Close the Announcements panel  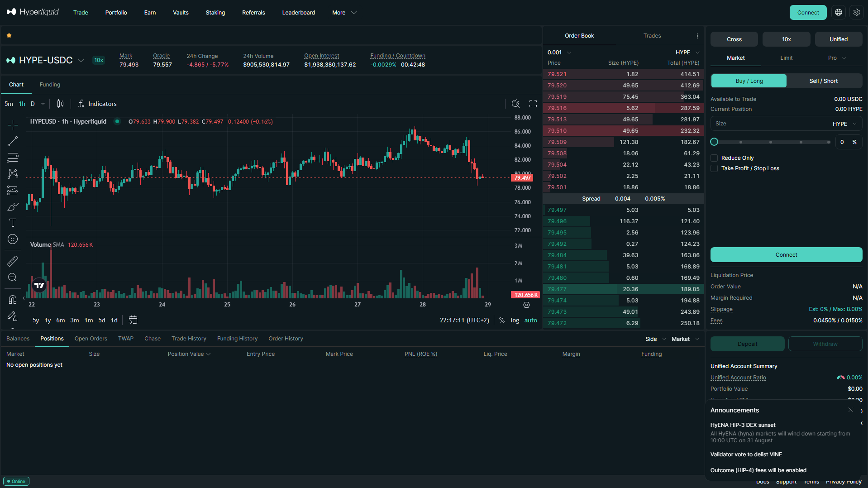851,410
